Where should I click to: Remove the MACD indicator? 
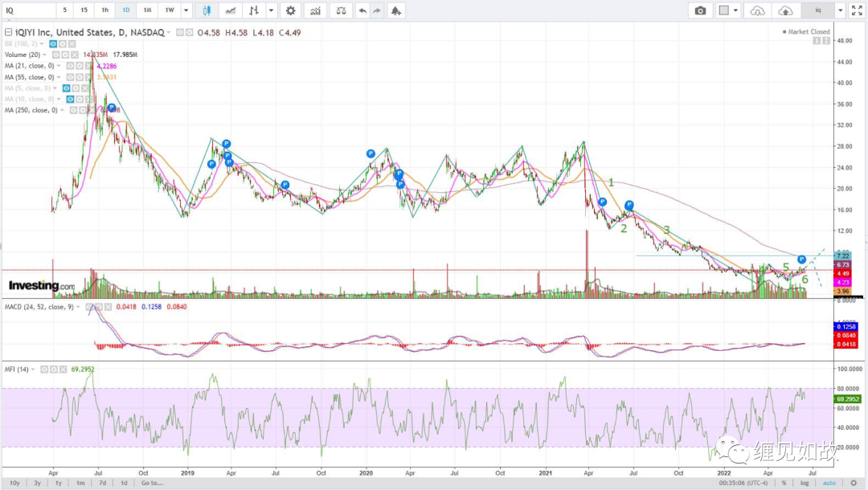click(x=108, y=307)
